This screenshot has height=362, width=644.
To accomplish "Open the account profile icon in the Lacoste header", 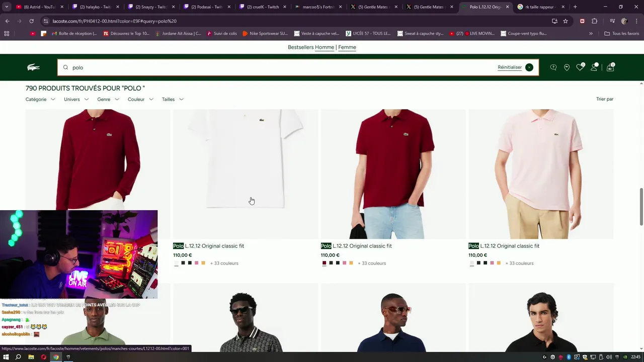I will click(x=594, y=67).
